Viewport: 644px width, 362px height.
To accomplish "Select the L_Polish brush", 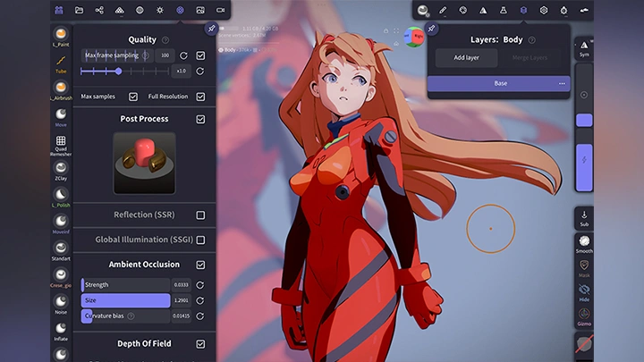I will tap(61, 198).
